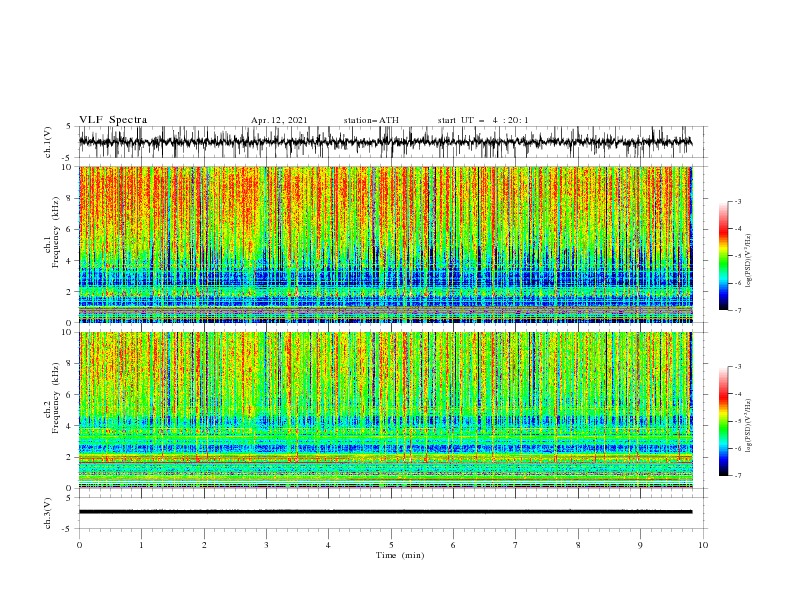Viewport: 792px width, 612px height.
Task: Click the "-5" volt tick on ch.3(V) axis
Action: point(68,529)
